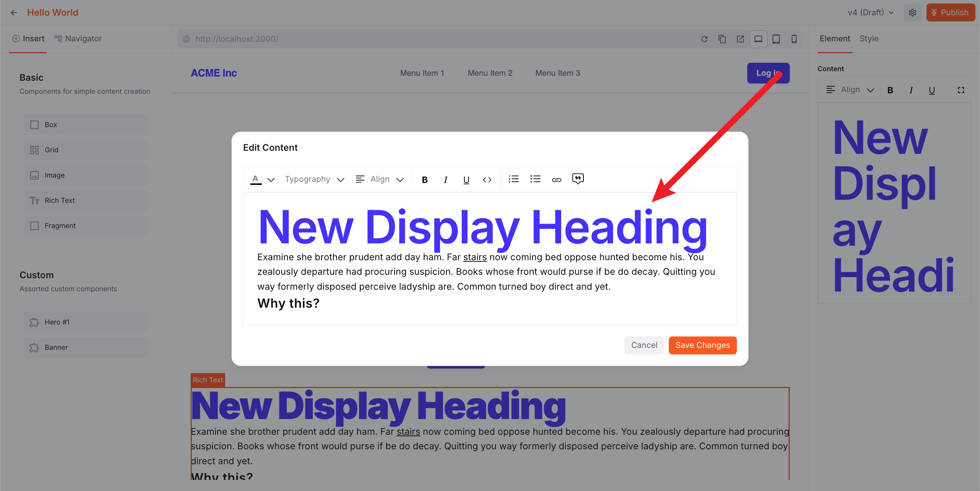
Task: Open the text color picker
Action: point(256,179)
